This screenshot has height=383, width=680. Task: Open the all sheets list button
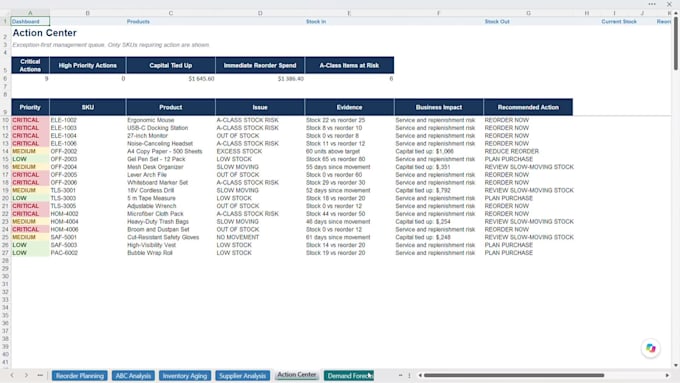click(40, 375)
